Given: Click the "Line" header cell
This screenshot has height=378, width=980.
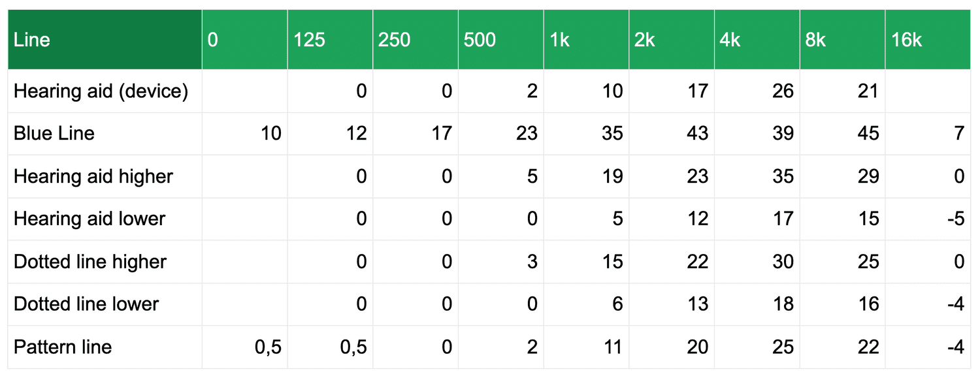Looking at the screenshot, I should pyautogui.click(x=105, y=40).
